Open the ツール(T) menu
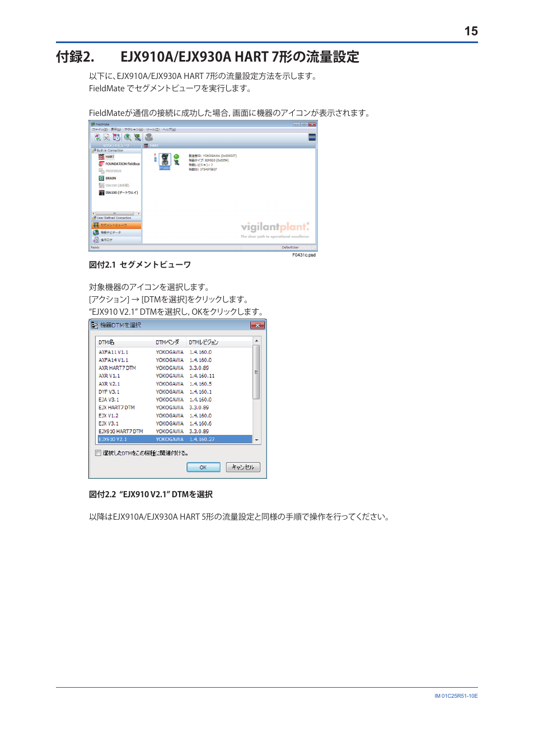The image size is (534, 756). [x=153, y=129]
